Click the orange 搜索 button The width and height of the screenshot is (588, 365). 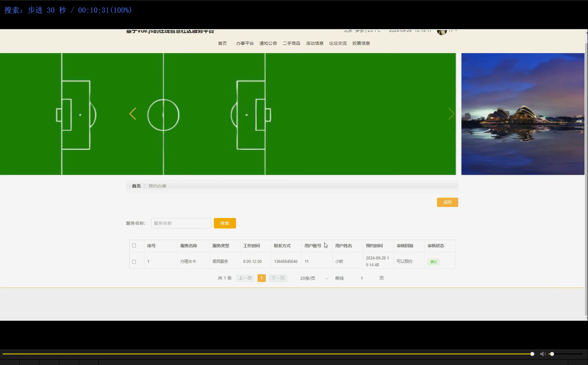(x=225, y=223)
